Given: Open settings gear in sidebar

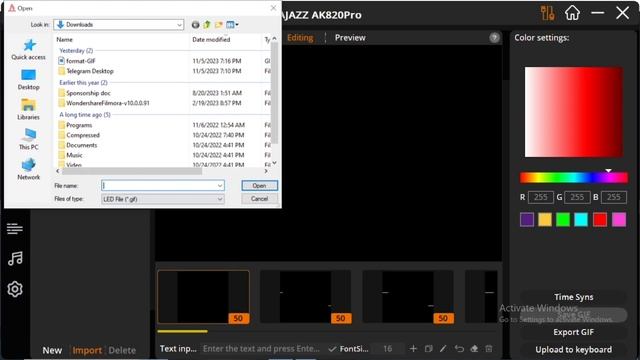Looking at the screenshot, I should pyautogui.click(x=15, y=289).
